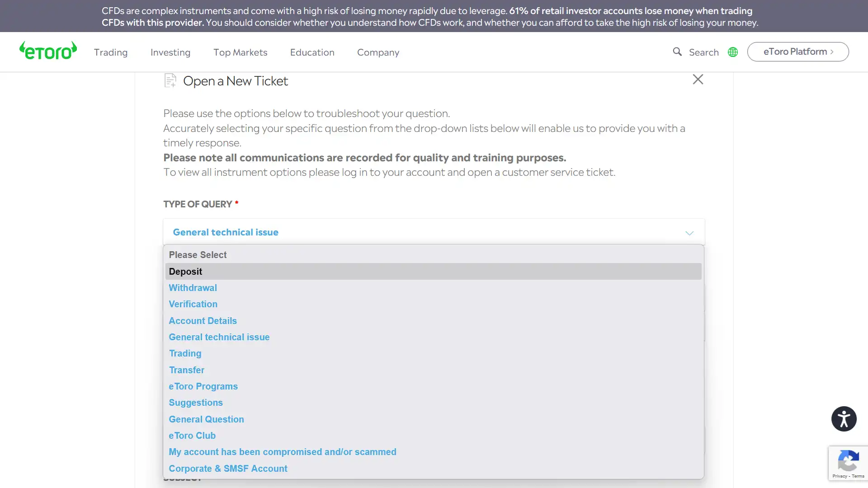Choose the Withdrawal option
This screenshot has width=868, height=488.
(x=434, y=288)
